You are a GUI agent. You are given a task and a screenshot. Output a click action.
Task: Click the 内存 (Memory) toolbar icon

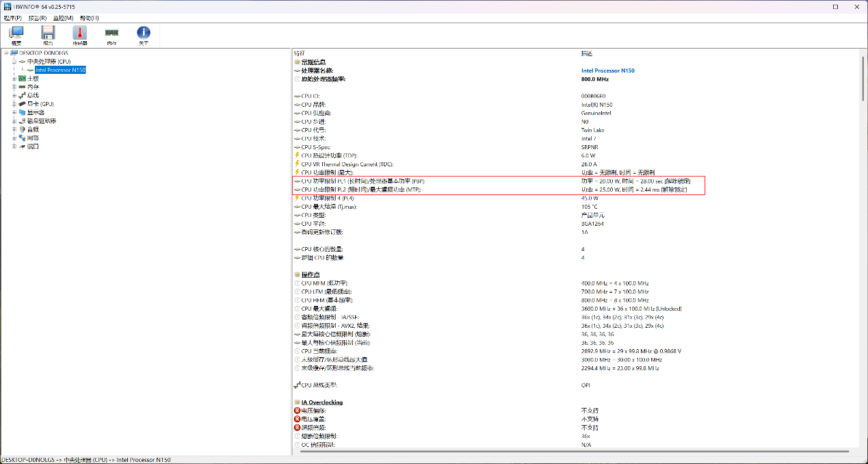111,34
